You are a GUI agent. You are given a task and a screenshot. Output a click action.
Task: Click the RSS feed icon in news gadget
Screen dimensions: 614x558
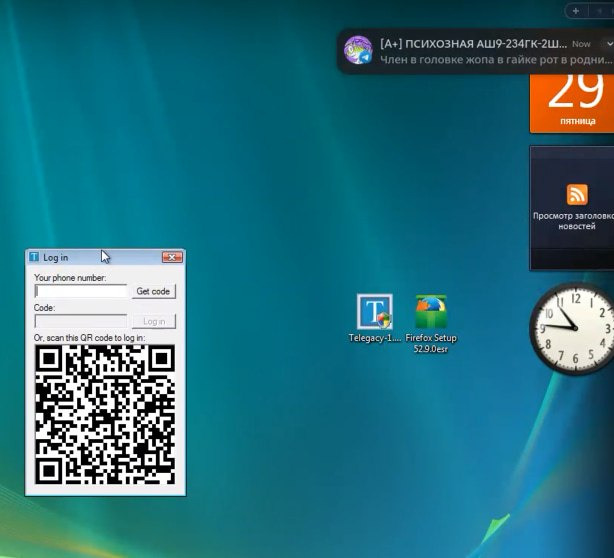coord(577,195)
